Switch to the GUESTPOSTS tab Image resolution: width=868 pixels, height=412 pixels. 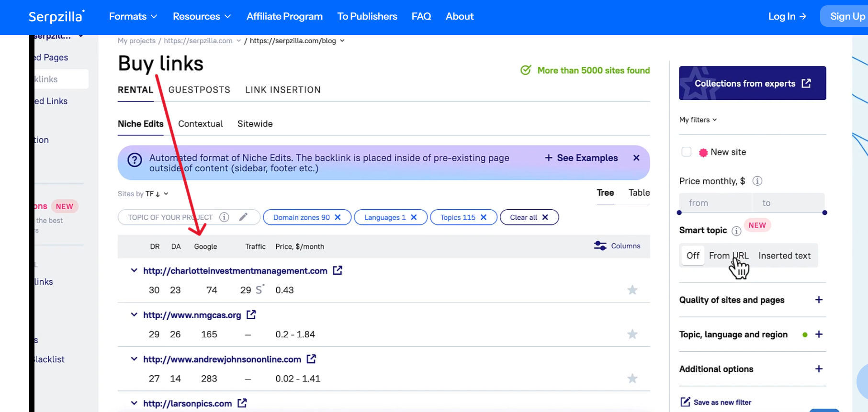click(199, 90)
